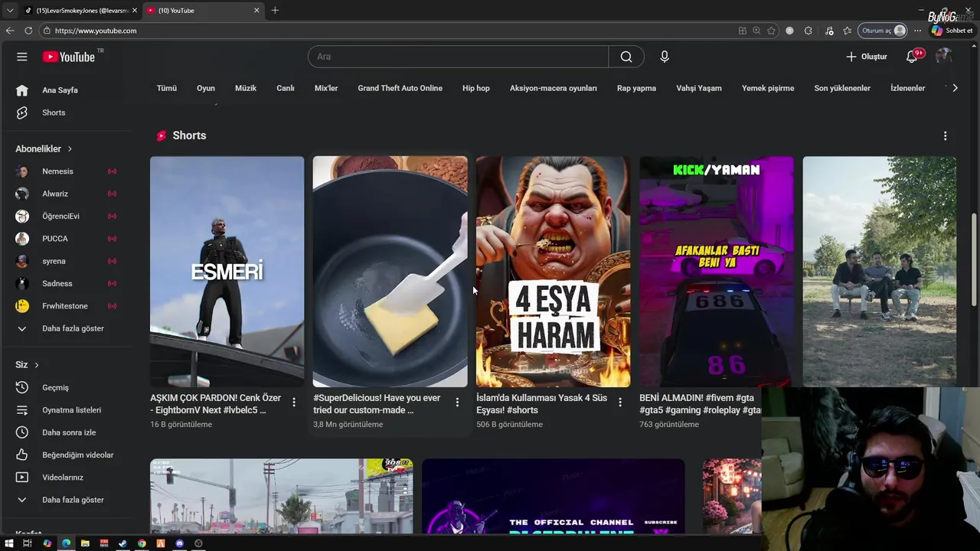The image size is (980, 551).
Task: Show more category chips with right arrow
Action: (x=955, y=88)
